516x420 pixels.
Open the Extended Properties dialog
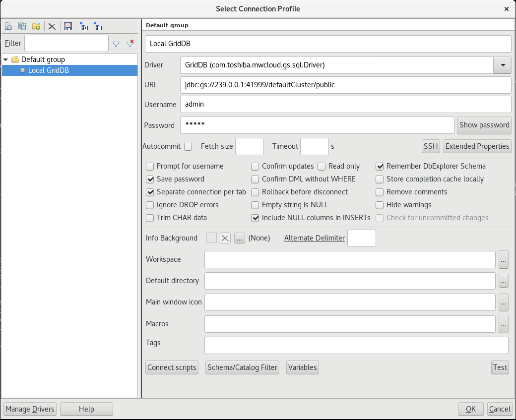477,146
